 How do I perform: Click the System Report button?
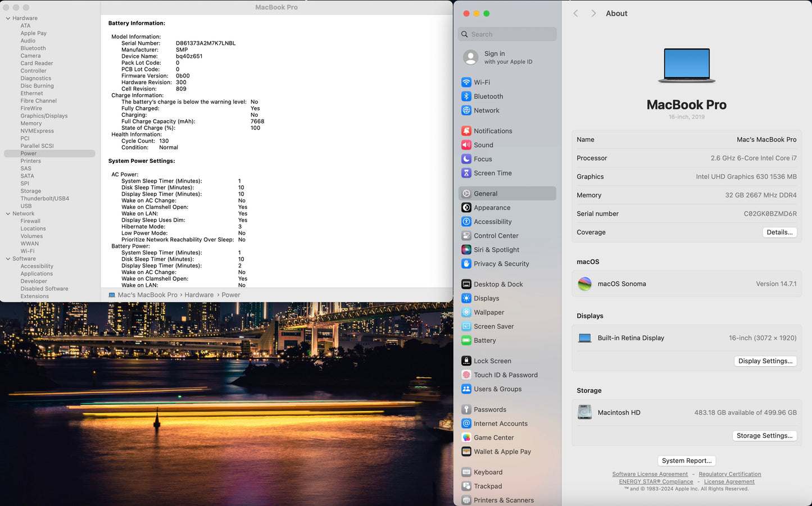686,461
